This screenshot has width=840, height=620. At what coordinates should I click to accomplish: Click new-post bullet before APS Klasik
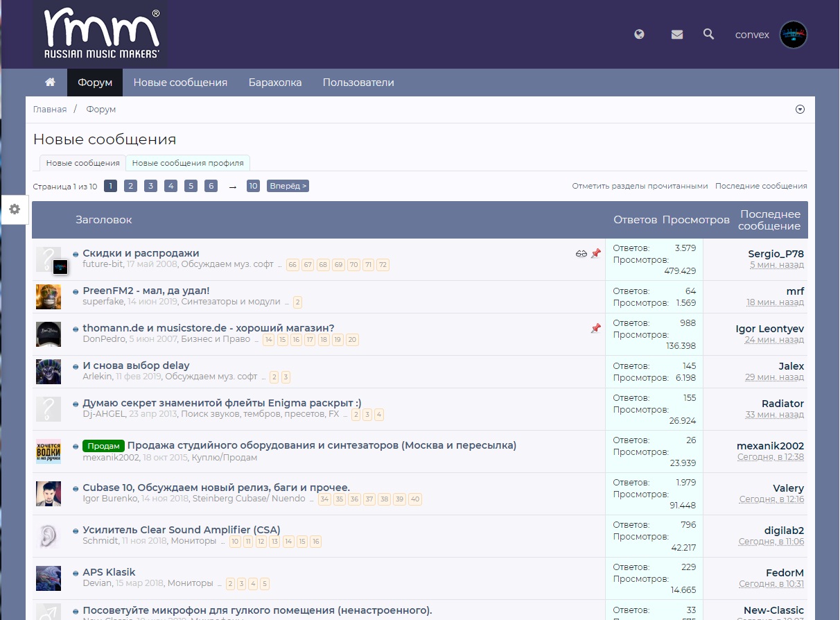[x=76, y=574]
